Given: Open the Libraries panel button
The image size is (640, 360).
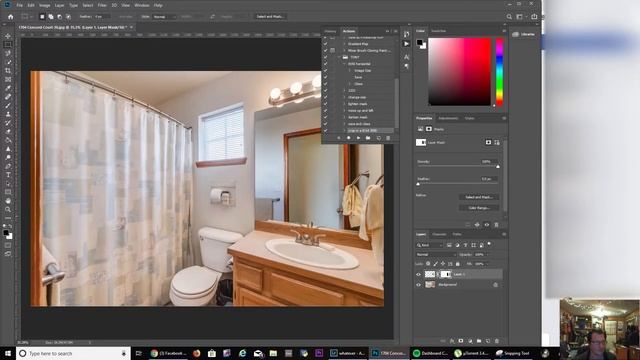Looking at the screenshot, I should point(524,34).
